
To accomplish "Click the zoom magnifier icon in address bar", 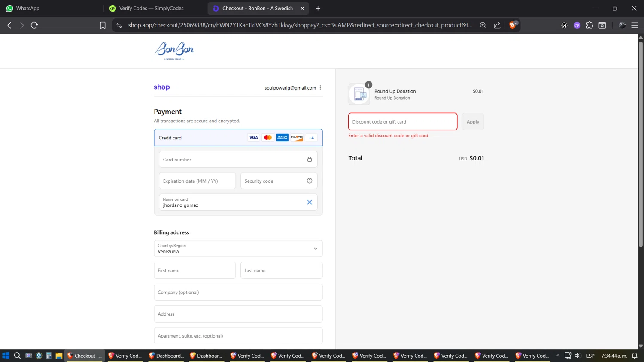I will pyautogui.click(x=483, y=25).
